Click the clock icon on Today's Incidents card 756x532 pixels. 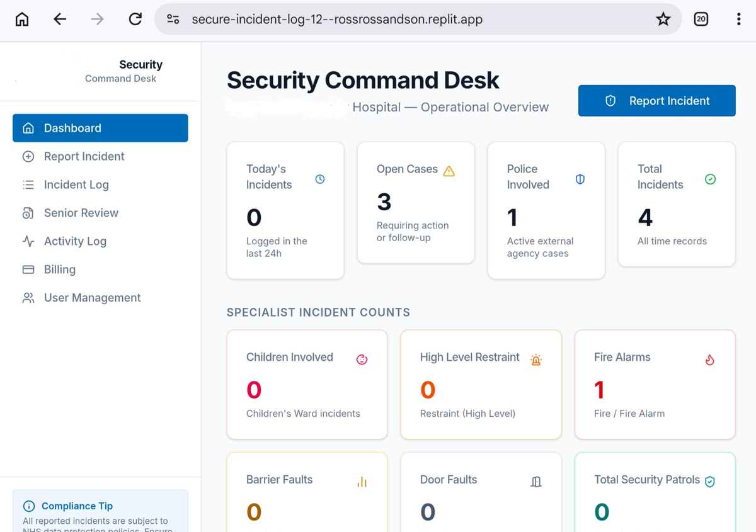(320, 179)
